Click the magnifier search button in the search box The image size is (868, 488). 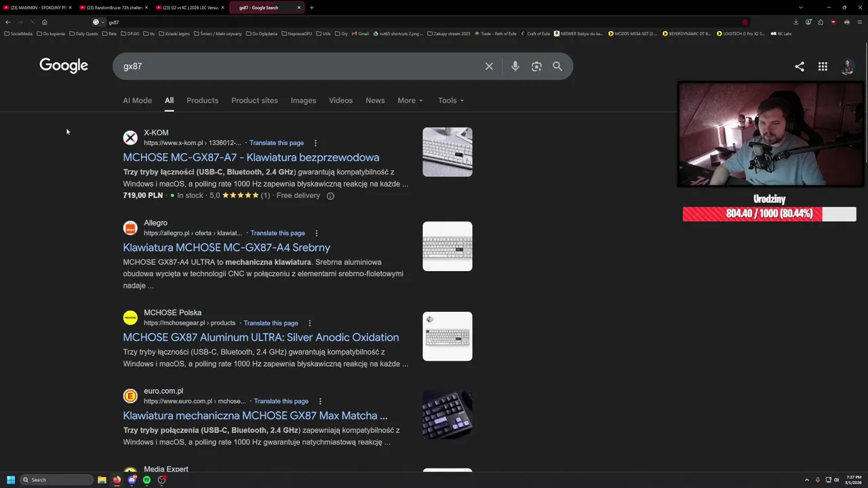557,66
